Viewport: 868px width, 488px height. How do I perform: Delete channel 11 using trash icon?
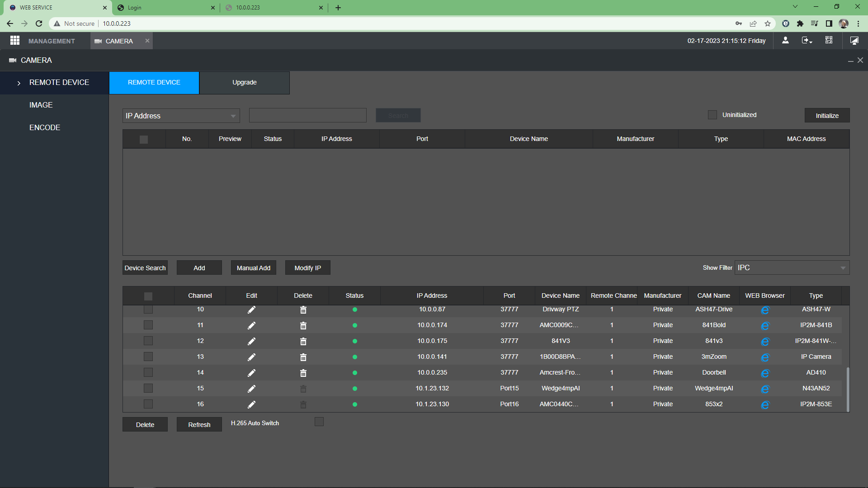tap(303, 325)
